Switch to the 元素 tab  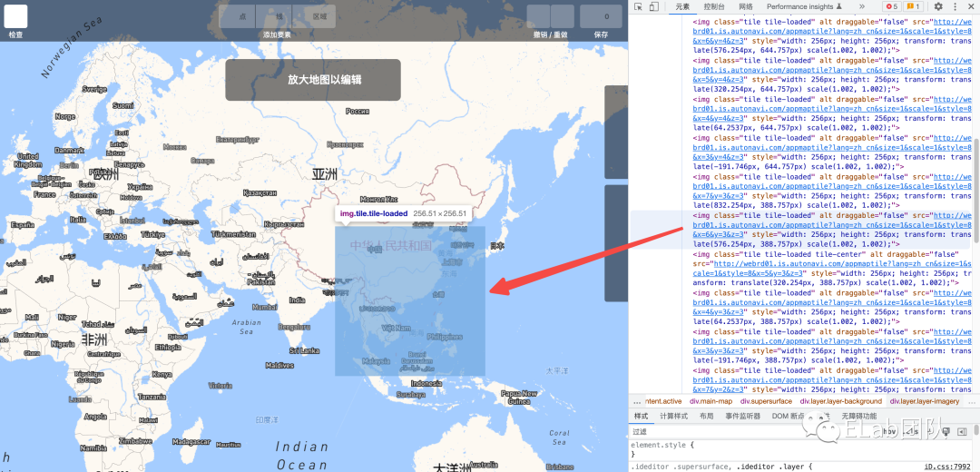tap(682, 6)
